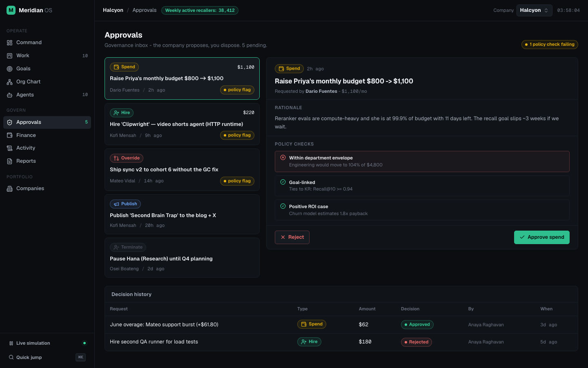This screenshot has width=588, height=368.
Task: Click the Spend tag in detail panel
Action: click(289, 69)
